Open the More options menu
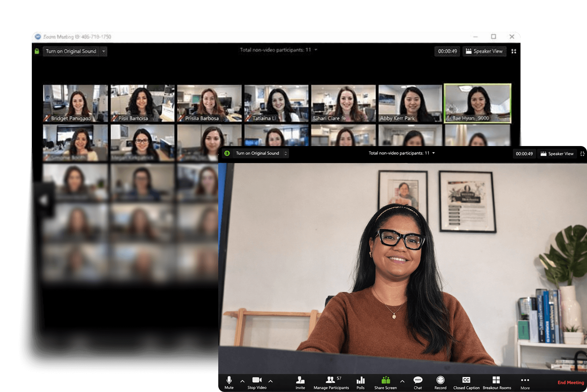This screenshot has height=392, width=587. coord(525,383)
